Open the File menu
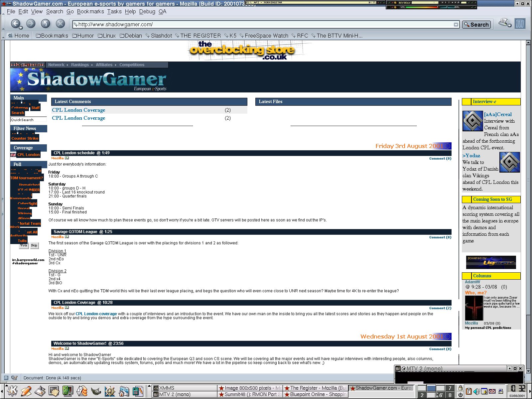The width and height of the screenshot is (532, 399). pos(11,11)
